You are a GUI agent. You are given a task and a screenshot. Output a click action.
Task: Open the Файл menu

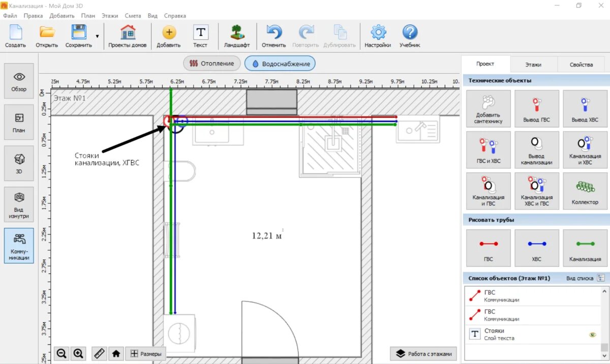(x=10, y=16)
